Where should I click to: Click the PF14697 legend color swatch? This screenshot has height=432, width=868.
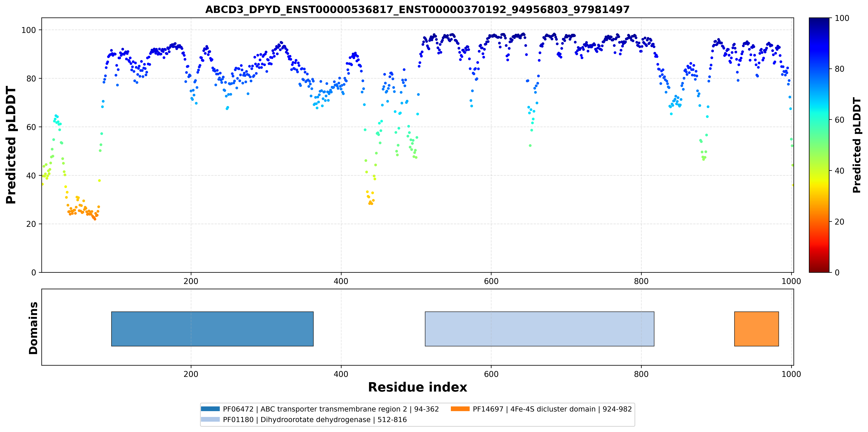click(460, 409)
